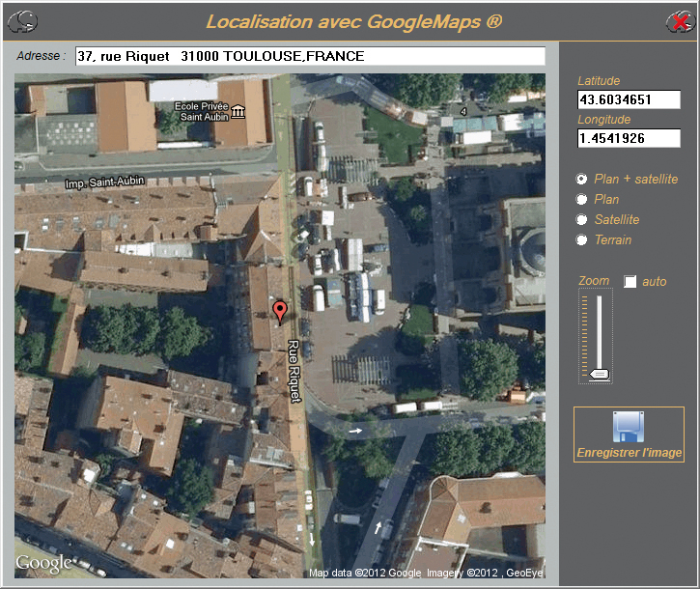This screenshot has height=589, width=700.
Task: Click the Ecole Privée Saint Aubin museum icon
Action: click(238, 111)
